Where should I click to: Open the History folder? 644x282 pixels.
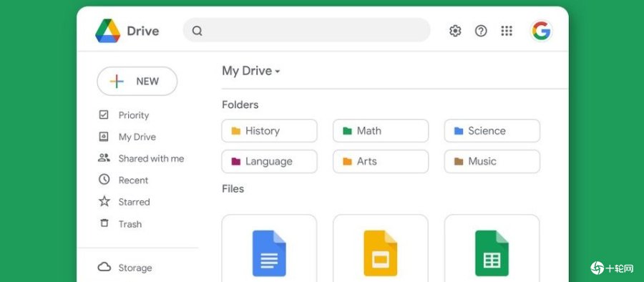click(x=270, y=131)
